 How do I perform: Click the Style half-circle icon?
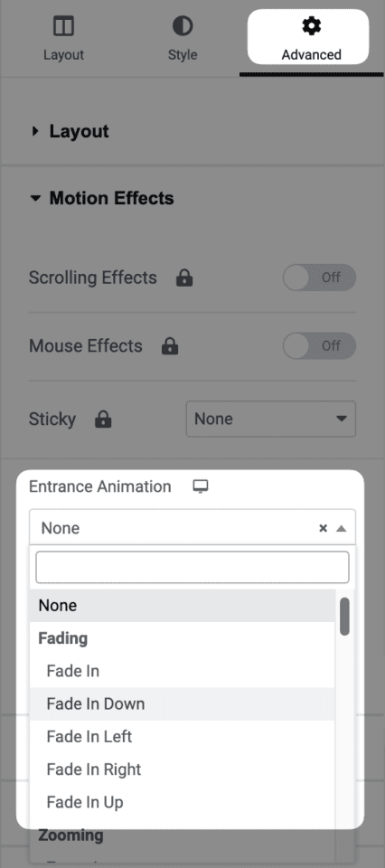pyautogui.click(x=183, y=26)
